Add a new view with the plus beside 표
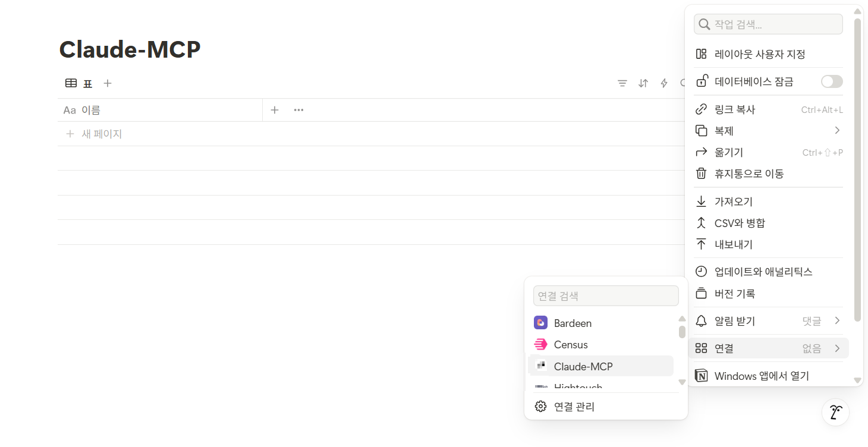Screen dimensions: 868x447 [107, 83]
